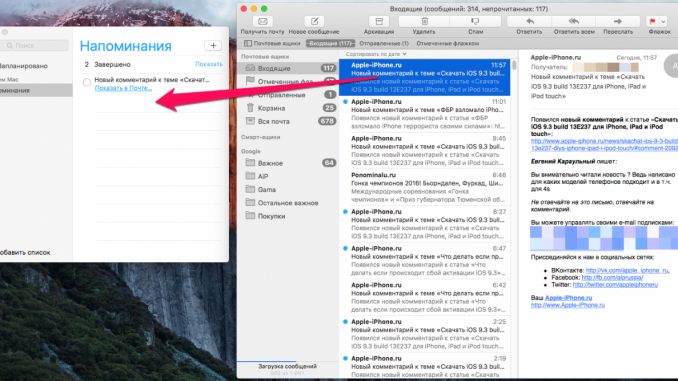Compose a new message with the pencil icon
678x381 pixels.
click(x=314, y=21)
